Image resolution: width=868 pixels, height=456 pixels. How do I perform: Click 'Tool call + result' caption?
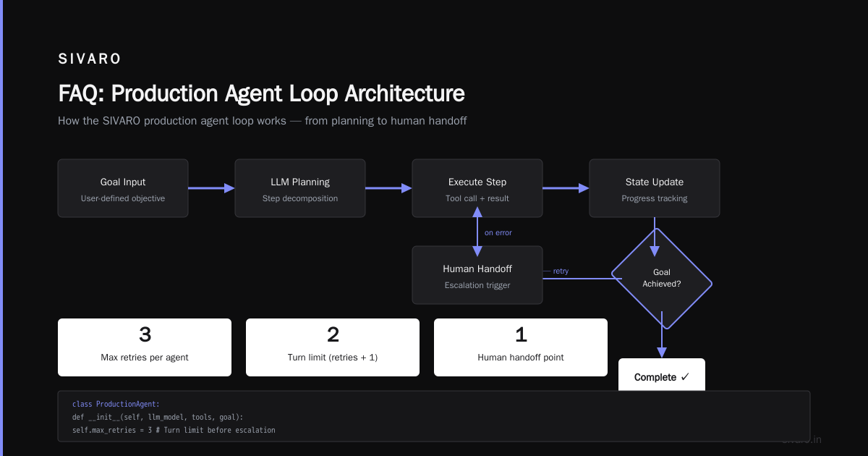[x=477, y=198]
